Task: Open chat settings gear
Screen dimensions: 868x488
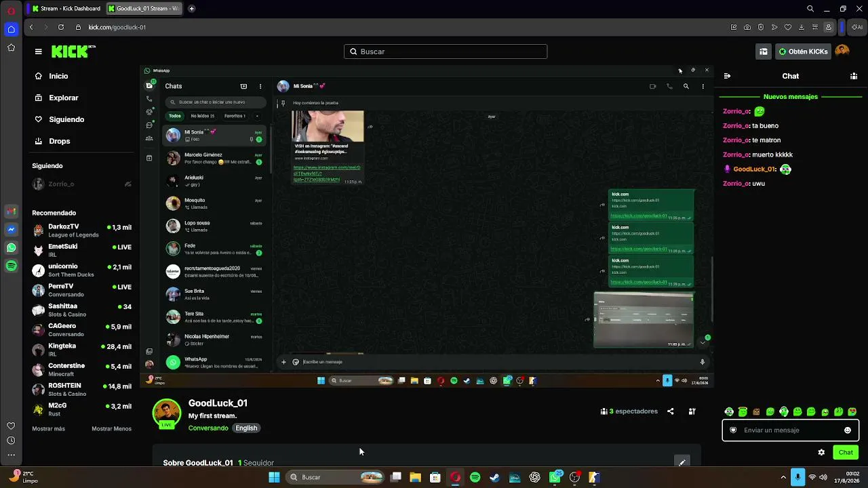Action: click(821, 452)
